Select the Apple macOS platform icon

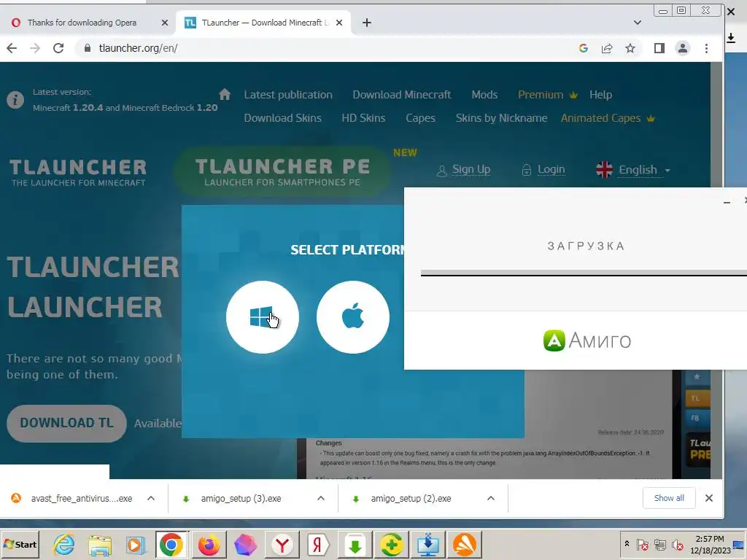tap(353, 317)
